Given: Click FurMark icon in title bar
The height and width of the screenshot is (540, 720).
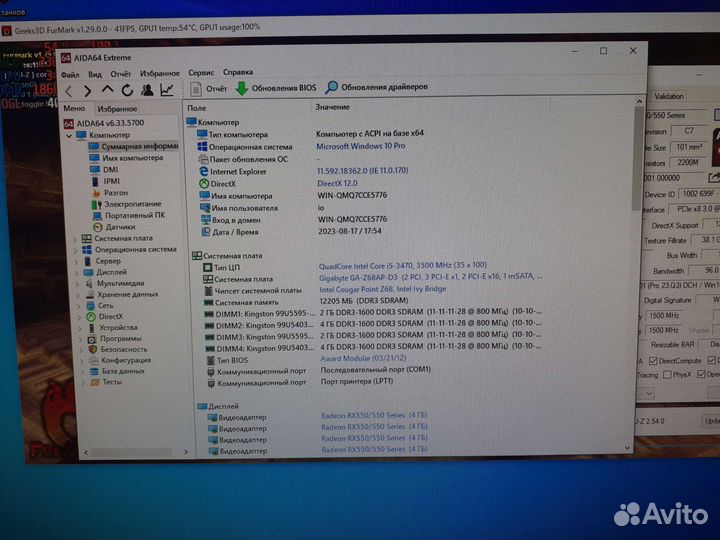Looking at the screenshot, I should click(6, 31).
